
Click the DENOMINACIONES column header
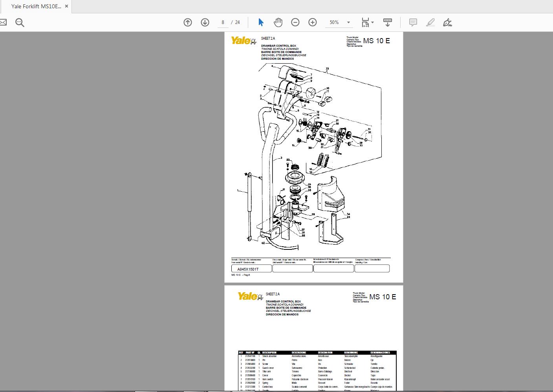coord(380,353)
